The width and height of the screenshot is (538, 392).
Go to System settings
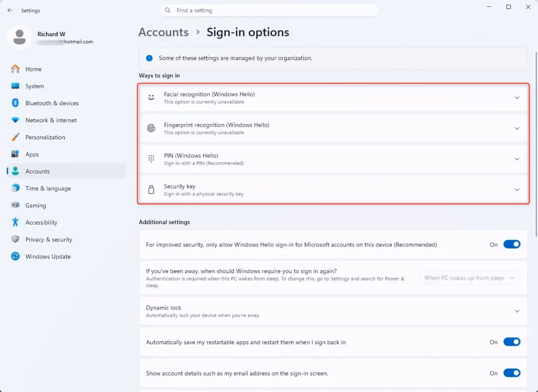pyautogui.click(x=66, y=86)
